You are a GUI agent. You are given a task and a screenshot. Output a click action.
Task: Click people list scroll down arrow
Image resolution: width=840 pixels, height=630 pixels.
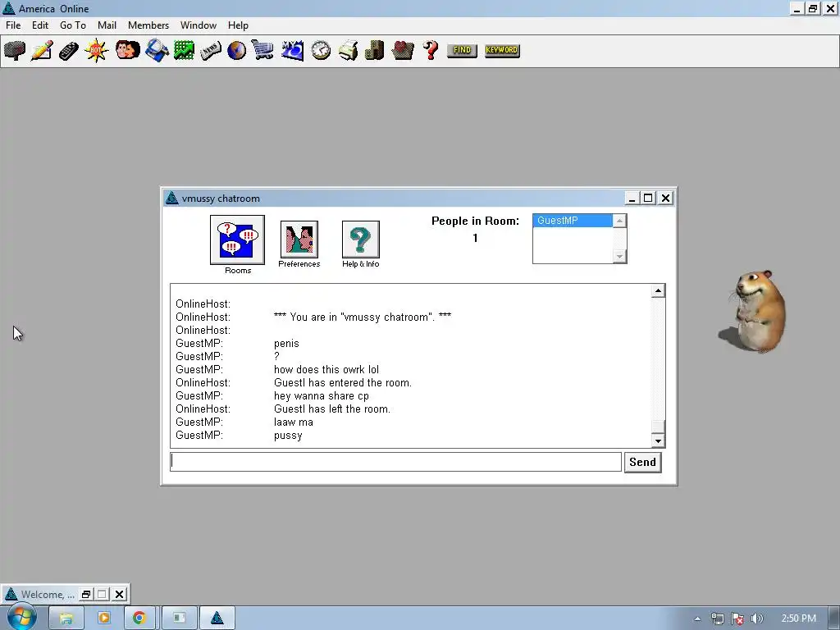tap(619, 257)
